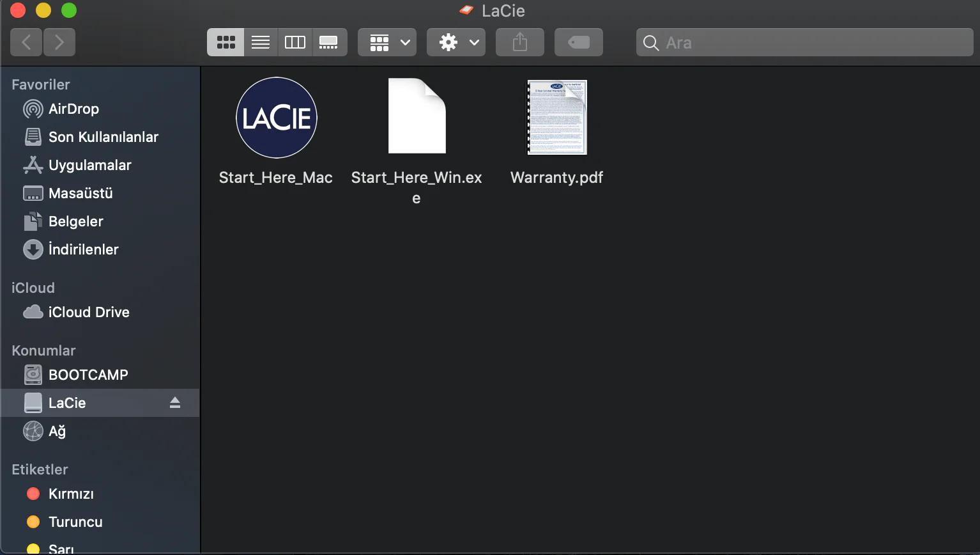The width and height of the screenshot is (980, 555).
Task: Click the yellow Sarı tag dot
Action: tap(33, 549)
